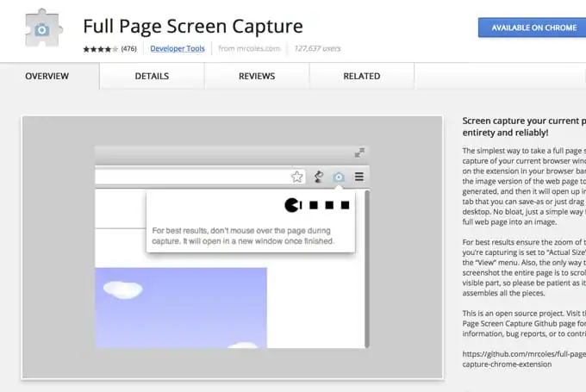Open the hamburger menu in the preview browser
This screenshot has height=392, width=586.
click(x=359, y=177)
